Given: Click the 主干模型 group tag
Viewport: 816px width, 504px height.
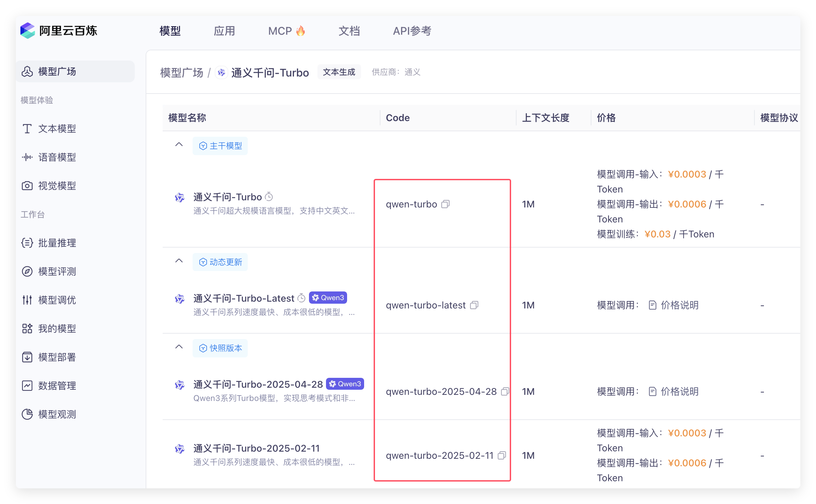Looking at the screenshot, I should coord(220,146).
